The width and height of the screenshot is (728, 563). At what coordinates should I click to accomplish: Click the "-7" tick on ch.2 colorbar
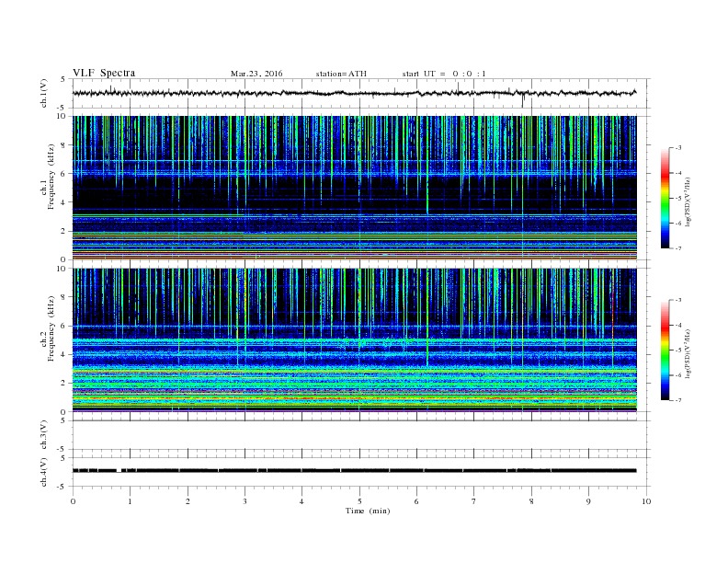pos(677,400)
